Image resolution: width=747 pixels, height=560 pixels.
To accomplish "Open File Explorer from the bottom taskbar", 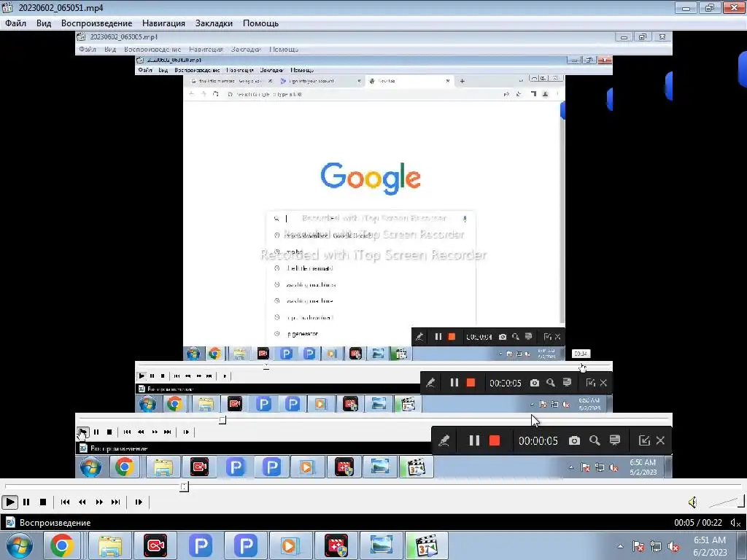I will pyautogui.click(x=110, y=545).
